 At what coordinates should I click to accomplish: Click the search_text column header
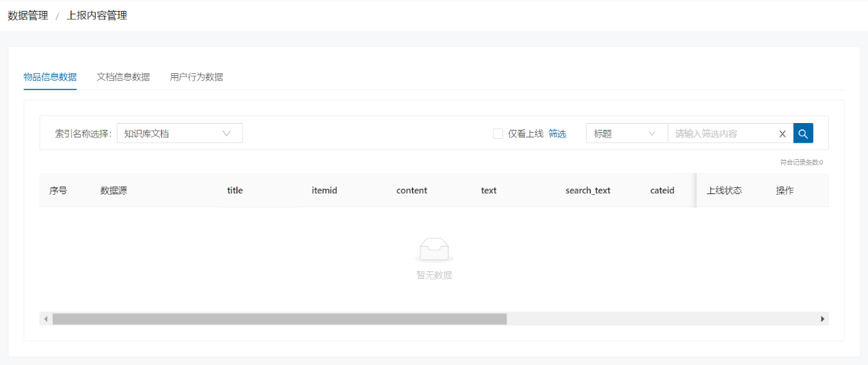(588, 191)
